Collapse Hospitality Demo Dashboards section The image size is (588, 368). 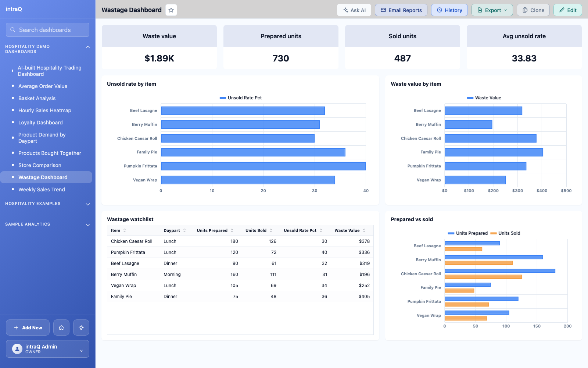(x=87, y=47)
